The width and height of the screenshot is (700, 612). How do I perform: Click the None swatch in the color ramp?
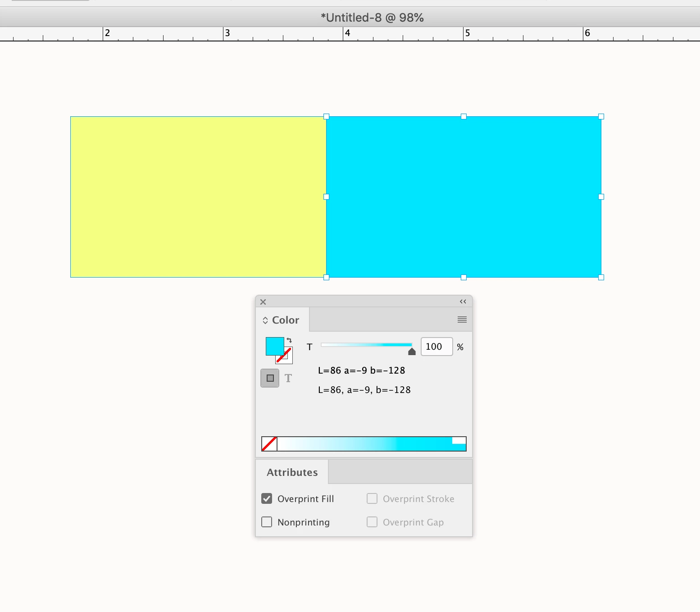coord(269,444)
